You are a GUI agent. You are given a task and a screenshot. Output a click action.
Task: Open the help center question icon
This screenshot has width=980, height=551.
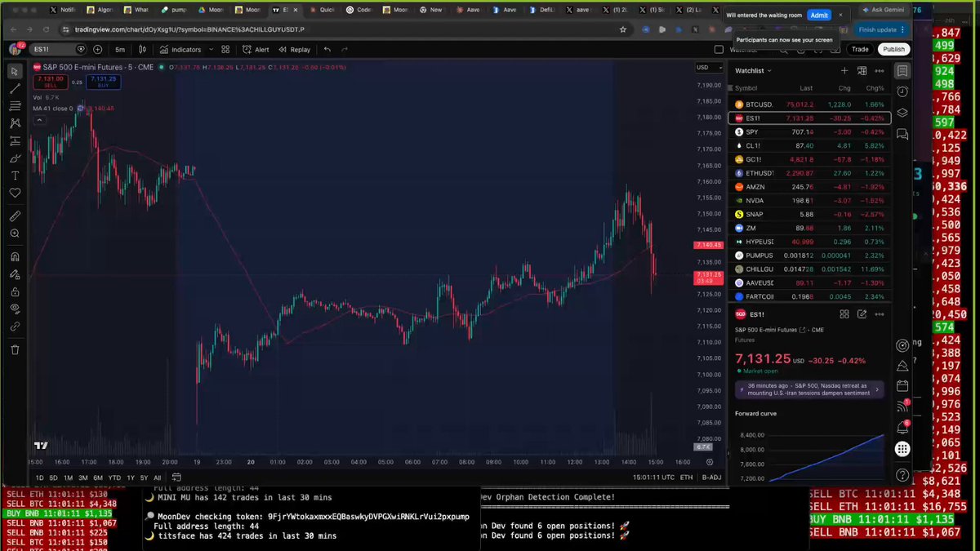click(902, 474)
